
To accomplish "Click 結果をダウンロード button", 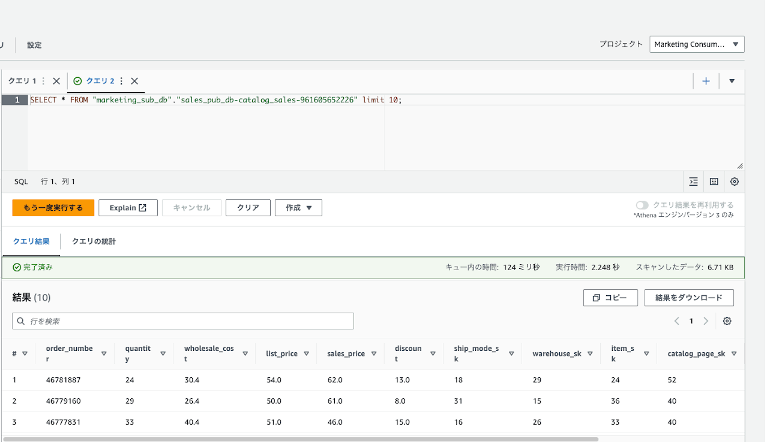I will coord(689,298).
